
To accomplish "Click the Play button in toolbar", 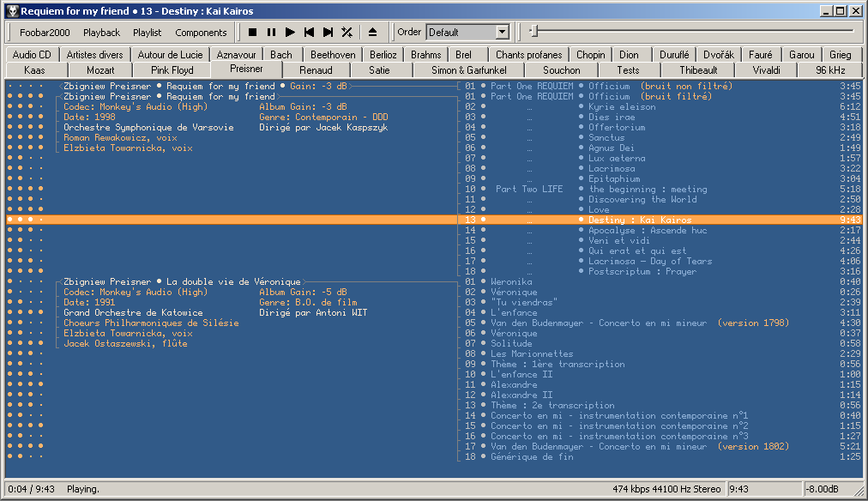I will coord(290,33).
